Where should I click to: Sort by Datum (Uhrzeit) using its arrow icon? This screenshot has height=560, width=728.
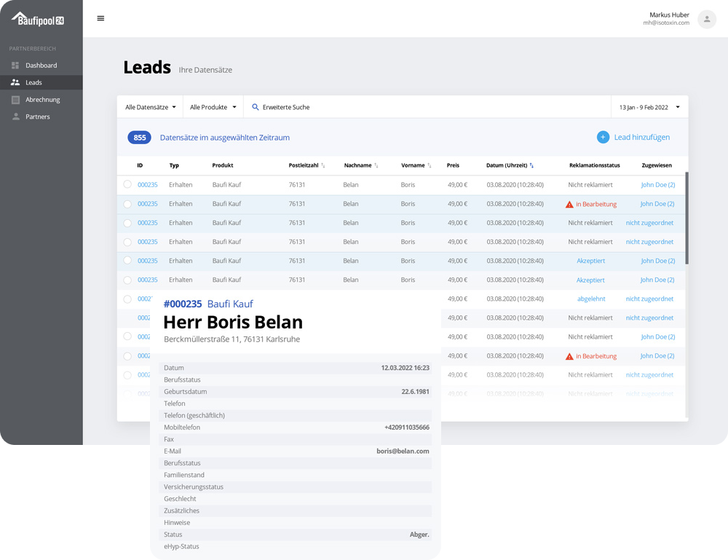531,165
